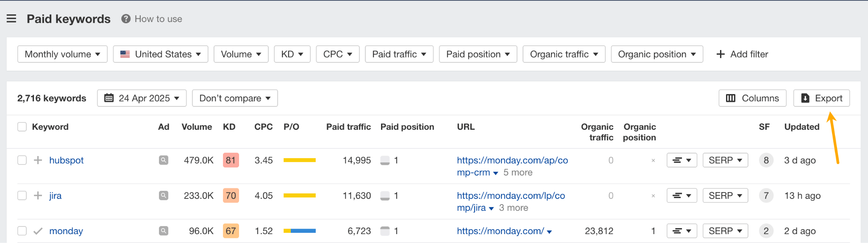Click the paid position icon in hubspot row
Image resolution: width=868 pixels, height=243 pixels.
(385, 160)
